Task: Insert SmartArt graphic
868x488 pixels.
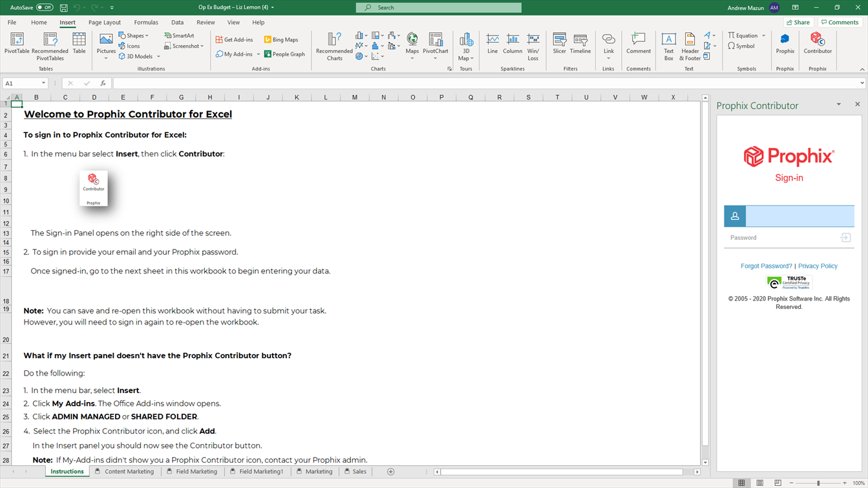Action: point(179,36)
